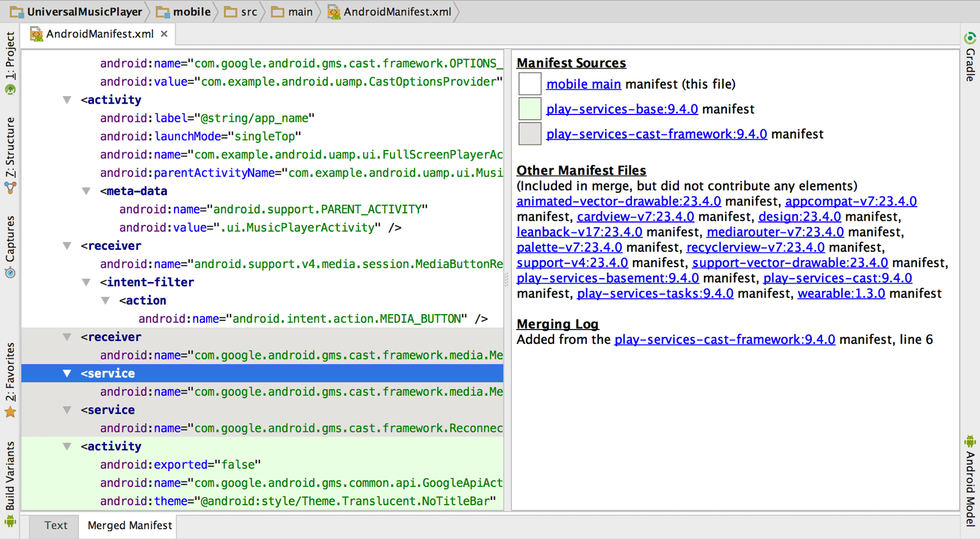Collapse the selected service element
The image size is (980, 539).
tap(66, 373)
